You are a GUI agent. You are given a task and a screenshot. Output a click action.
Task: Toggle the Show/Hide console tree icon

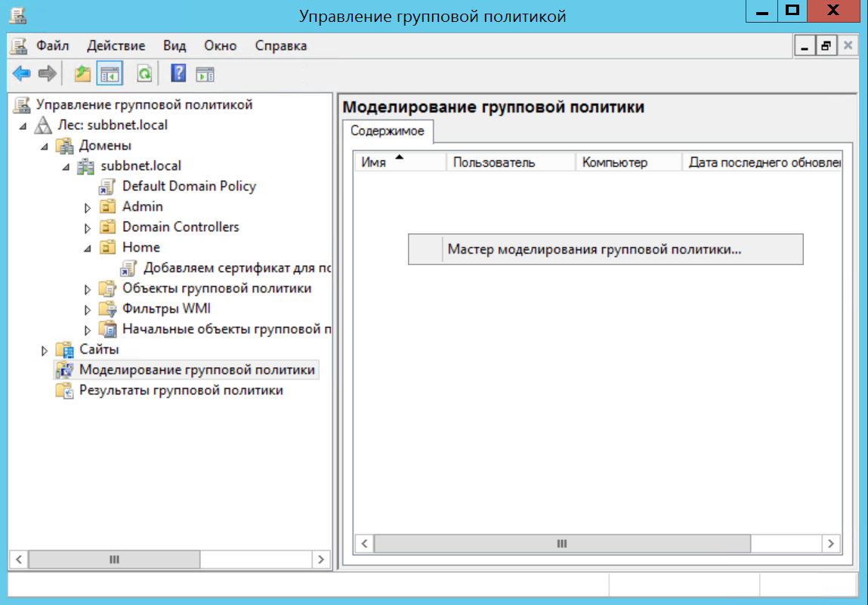point(110,73)
